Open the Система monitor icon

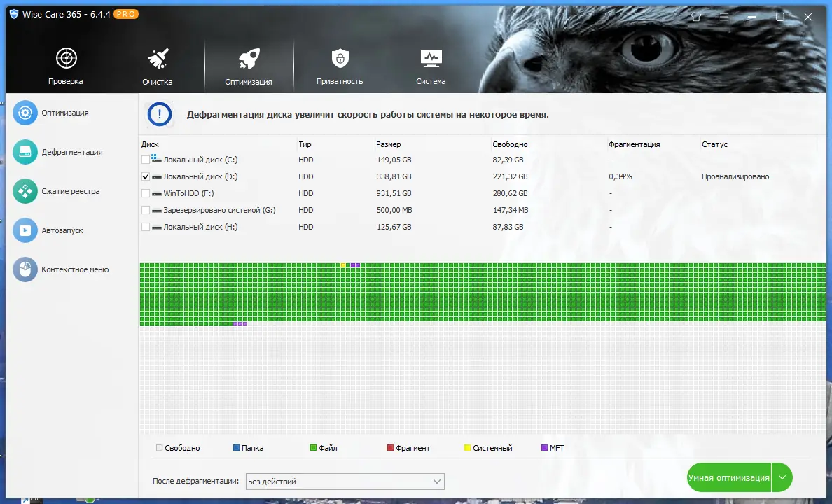(431, 58)
